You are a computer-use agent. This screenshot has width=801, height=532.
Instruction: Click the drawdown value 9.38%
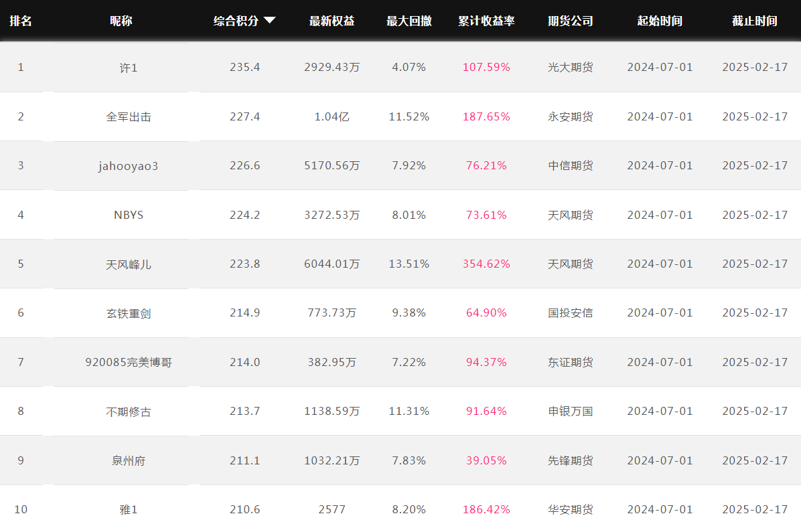click(409, 313)
